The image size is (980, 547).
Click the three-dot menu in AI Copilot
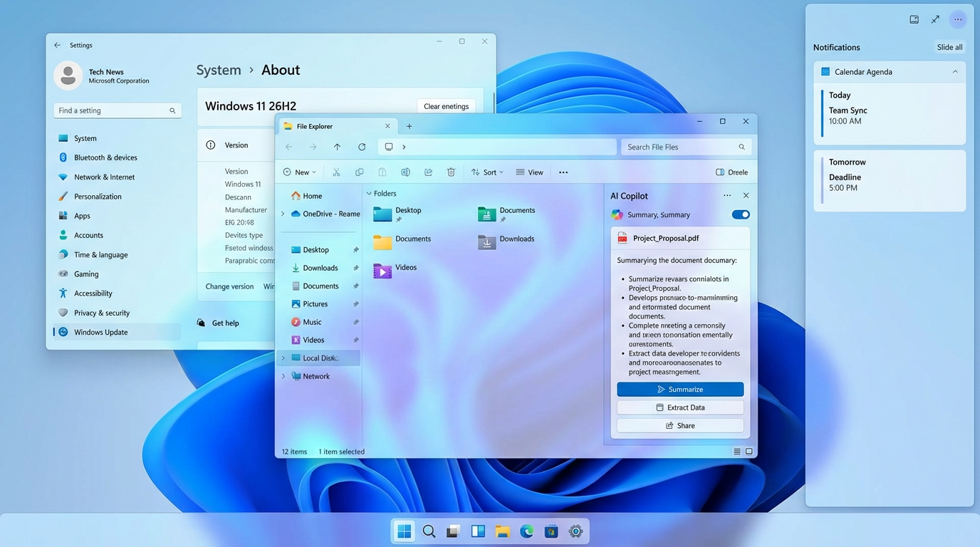[x=726, y=196]
